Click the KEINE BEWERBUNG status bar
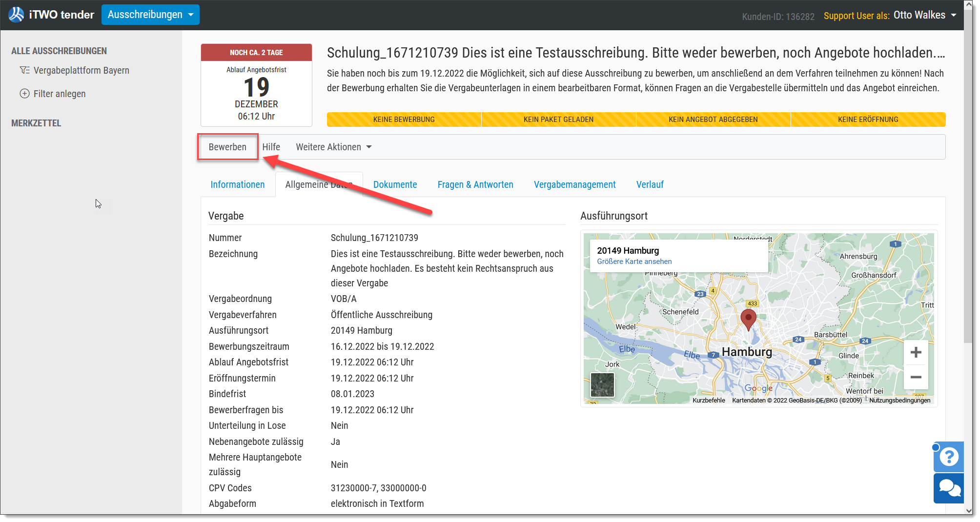This screenshot has width=980, height=522. (x=404, y=120)
